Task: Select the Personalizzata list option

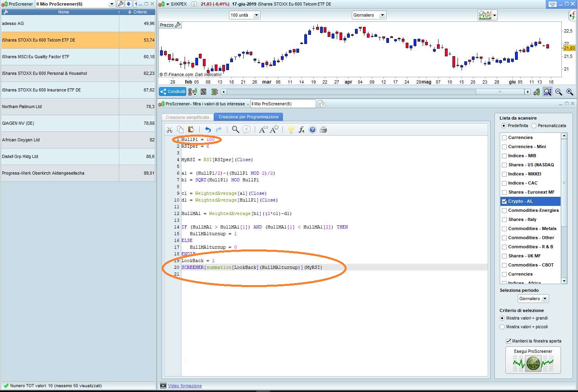Action: coord(534,126)
